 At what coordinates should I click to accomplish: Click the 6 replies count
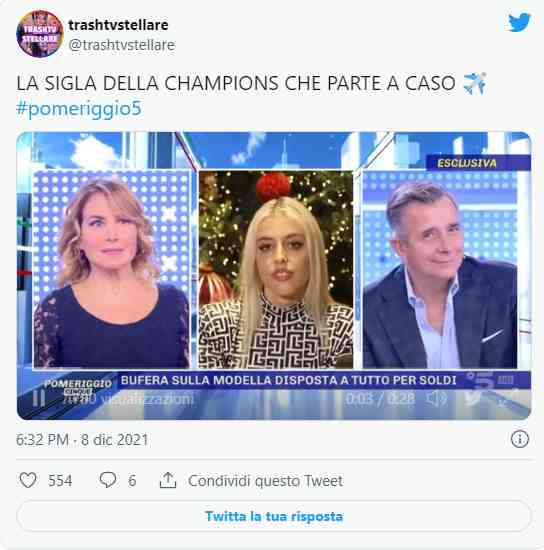pyautogui.click(x=132, y=481)
